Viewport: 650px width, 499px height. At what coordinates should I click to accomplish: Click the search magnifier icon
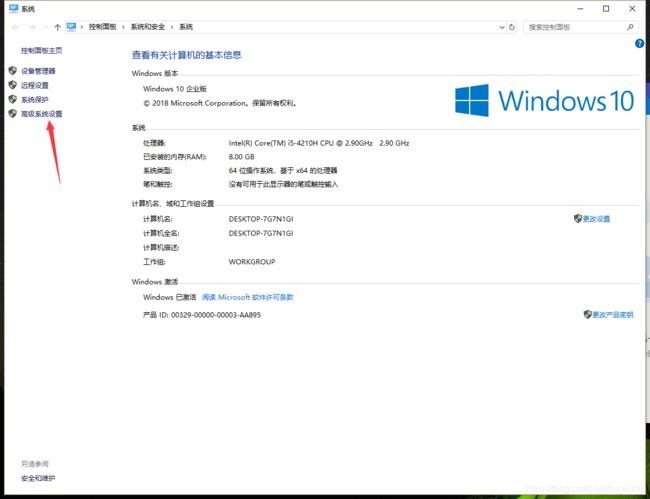630,27
